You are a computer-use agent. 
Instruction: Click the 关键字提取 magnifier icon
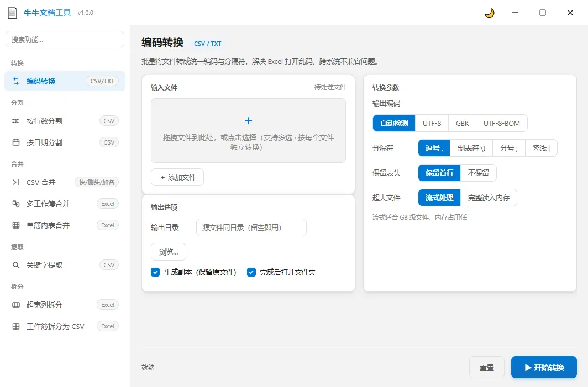(x=15, y=265)
